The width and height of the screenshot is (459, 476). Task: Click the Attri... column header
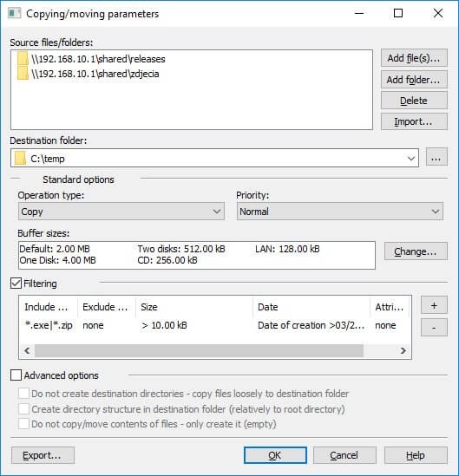390,307
